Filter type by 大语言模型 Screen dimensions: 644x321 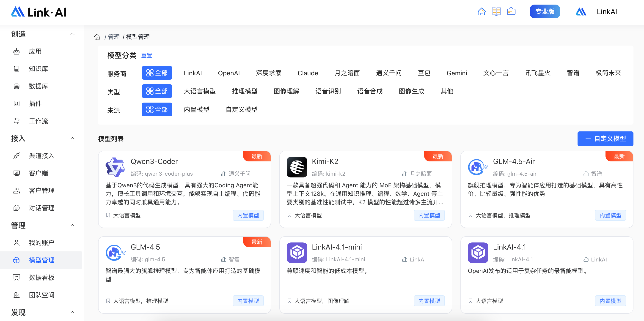pos(200,91)
